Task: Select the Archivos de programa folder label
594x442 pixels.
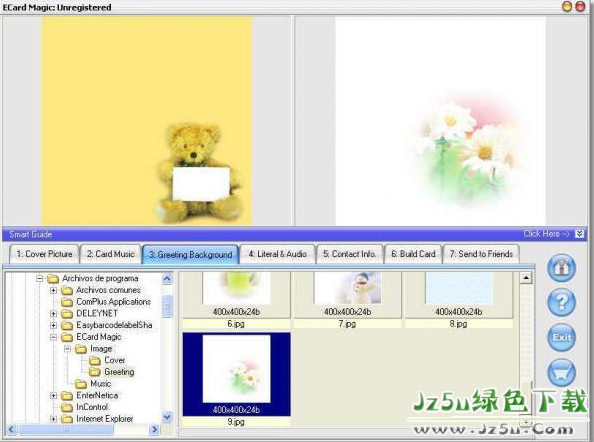Action: tap(100, 278)
